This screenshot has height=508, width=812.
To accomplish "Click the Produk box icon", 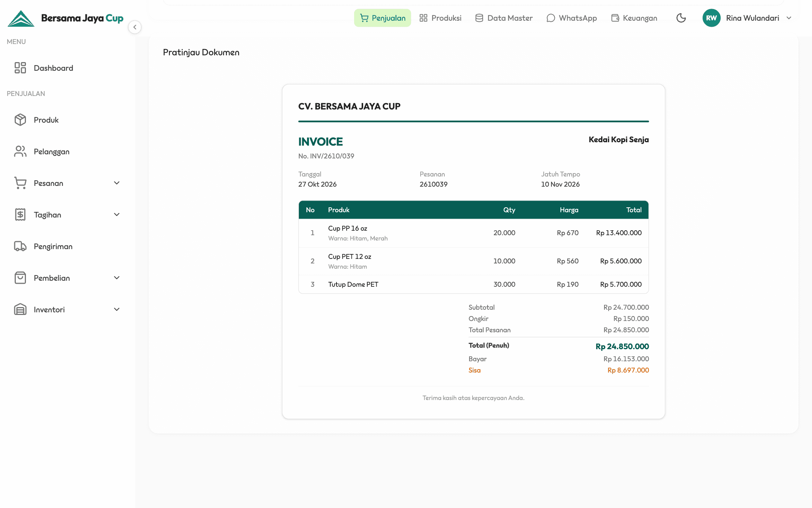I will point(20,120).
